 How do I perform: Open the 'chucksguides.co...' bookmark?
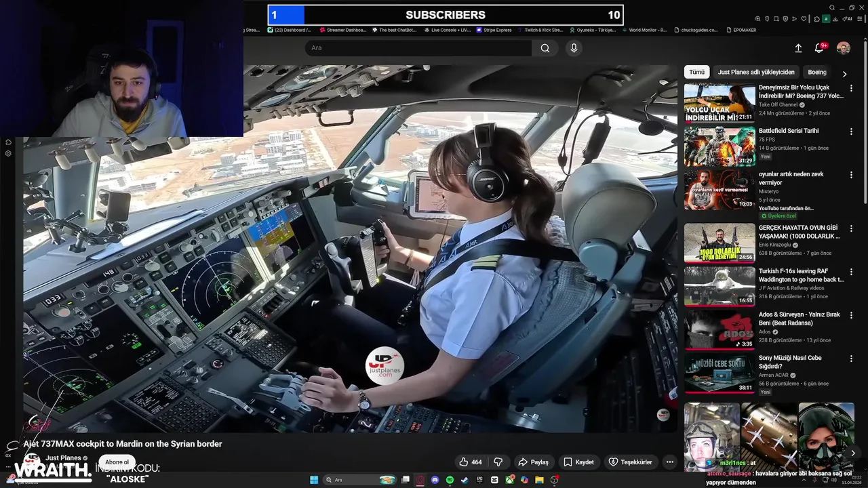695,30
